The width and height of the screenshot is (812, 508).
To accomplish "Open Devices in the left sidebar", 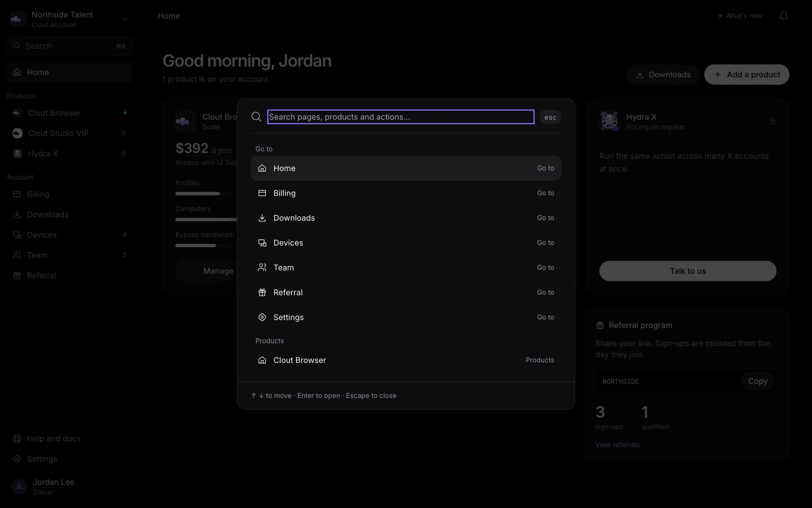I will click(x=69, y=235).
